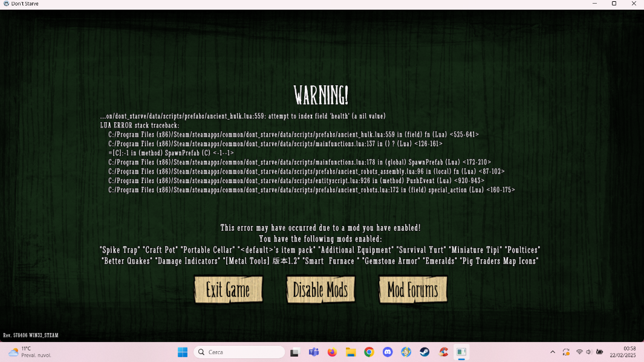Check battery status in the system tray
This screenshot has width=644, height=362.
(599, 352)
